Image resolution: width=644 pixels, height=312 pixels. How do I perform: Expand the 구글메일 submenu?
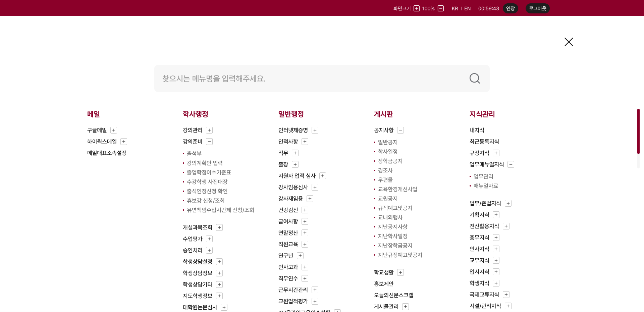click(x=114, y=130)
